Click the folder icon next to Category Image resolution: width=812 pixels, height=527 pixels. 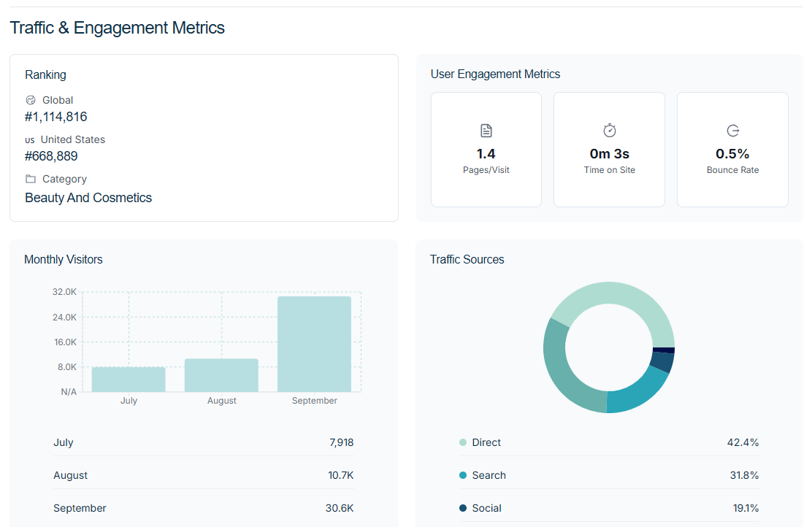(x=30, y=180)
